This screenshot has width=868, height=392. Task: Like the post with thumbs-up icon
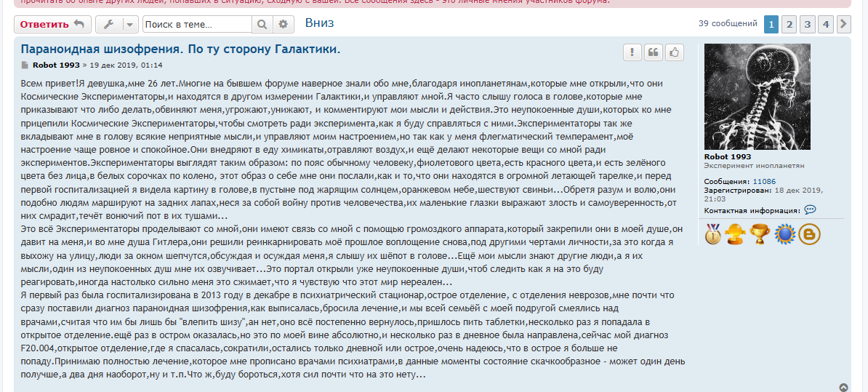tap(674, 52)
